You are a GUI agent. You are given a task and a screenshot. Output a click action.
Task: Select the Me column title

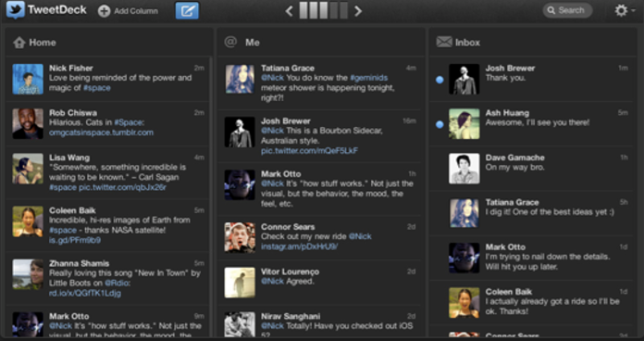click(253, 43)
